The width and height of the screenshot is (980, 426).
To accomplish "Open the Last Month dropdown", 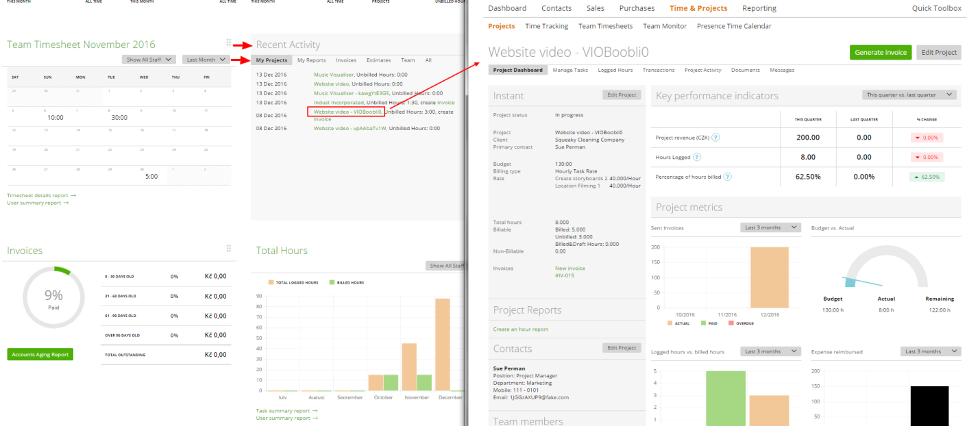I will pyautogui.click(x=206, y=60).
